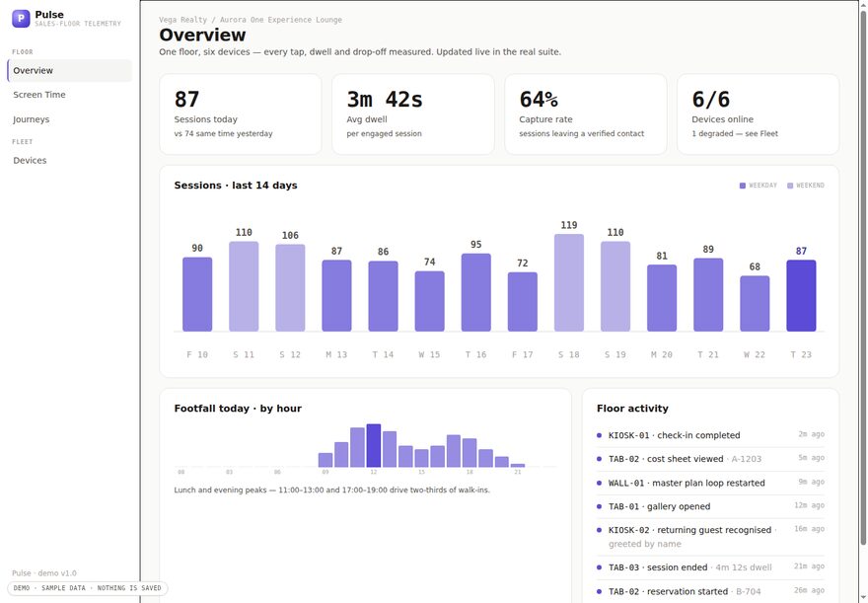Click the Vega Realty breadcrumb
This screenshot has width=868, height=603.
coord(182,20)
